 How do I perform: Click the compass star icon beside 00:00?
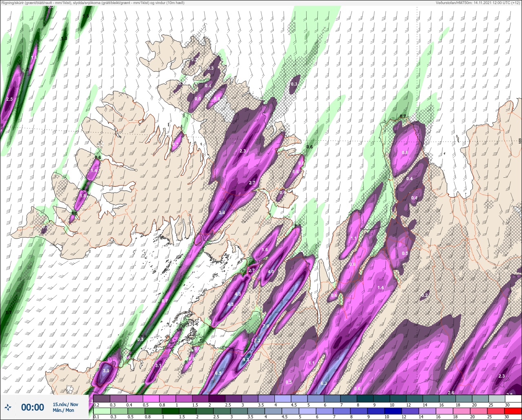(x=8, y=407)
